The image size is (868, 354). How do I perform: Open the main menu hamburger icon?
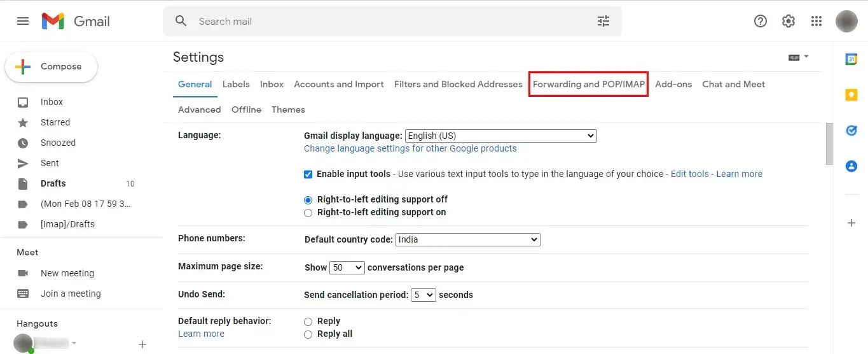click(23, 21)
